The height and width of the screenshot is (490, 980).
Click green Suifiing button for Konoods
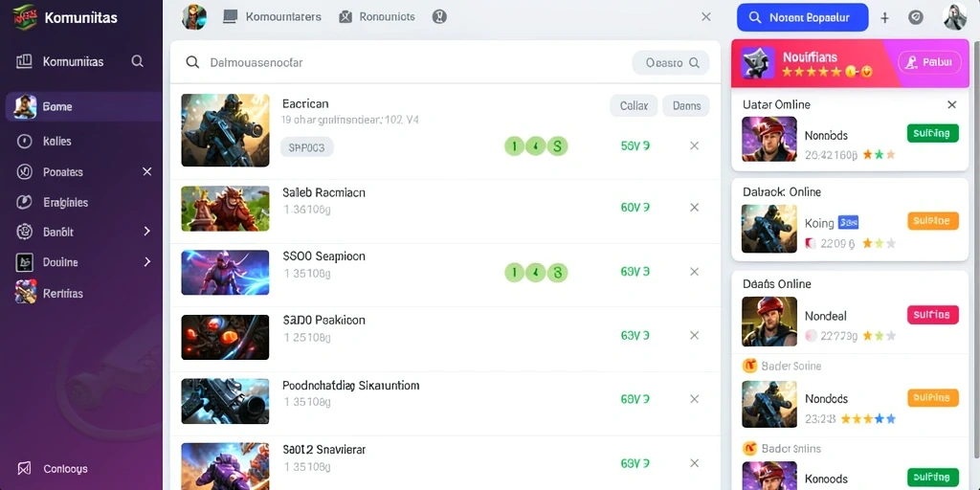coord(932,477)
